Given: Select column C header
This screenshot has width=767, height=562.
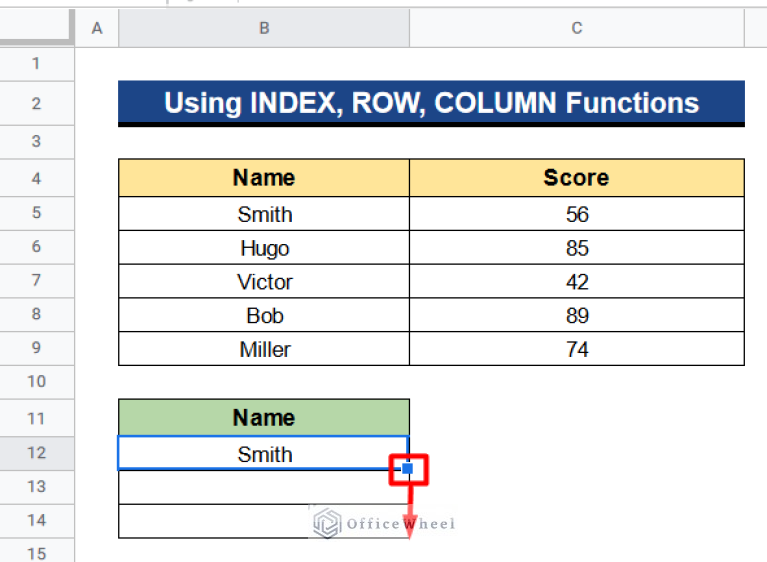Looking at the screenshot, I should [x=577, y=29].
